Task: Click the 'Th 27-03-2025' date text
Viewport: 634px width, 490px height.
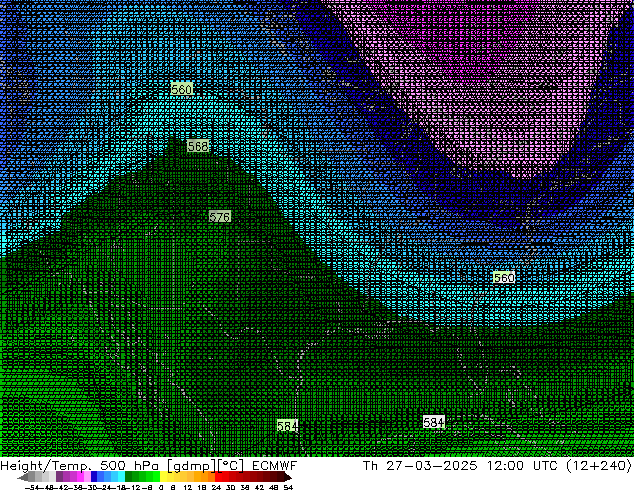Action: 420,466
